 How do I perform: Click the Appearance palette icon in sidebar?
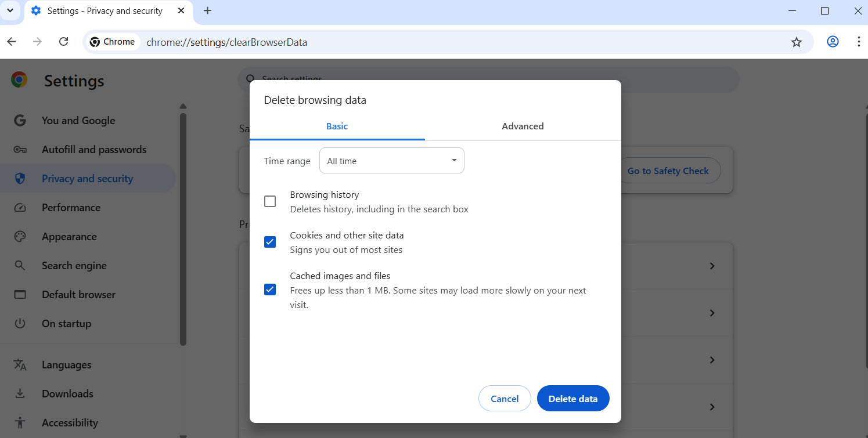[20, 237]
